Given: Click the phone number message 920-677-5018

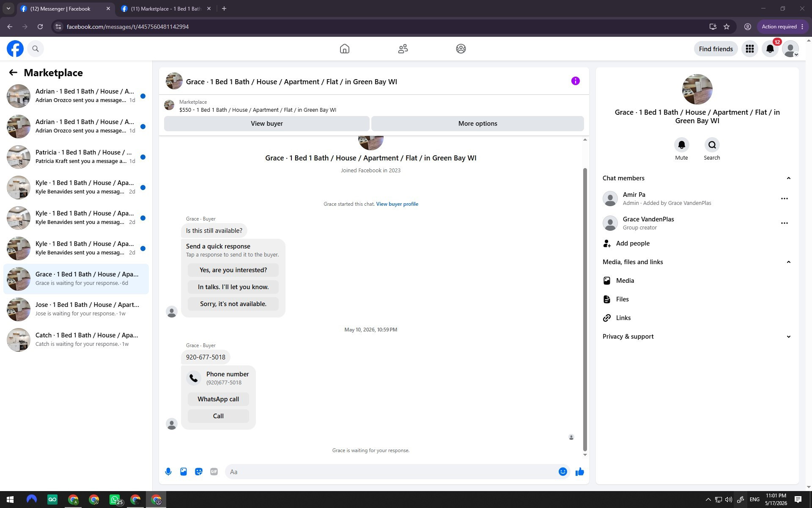Looking at the screenshot, I should pos(206,357).
